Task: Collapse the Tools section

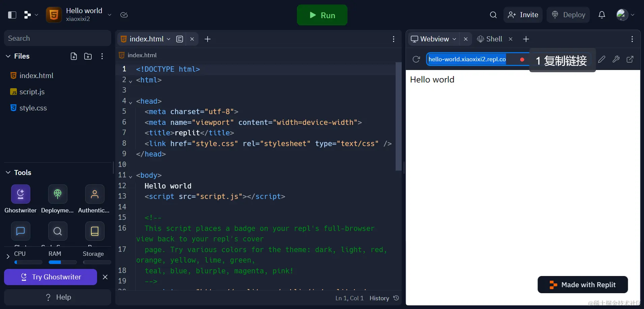Action: coord(8,173)
